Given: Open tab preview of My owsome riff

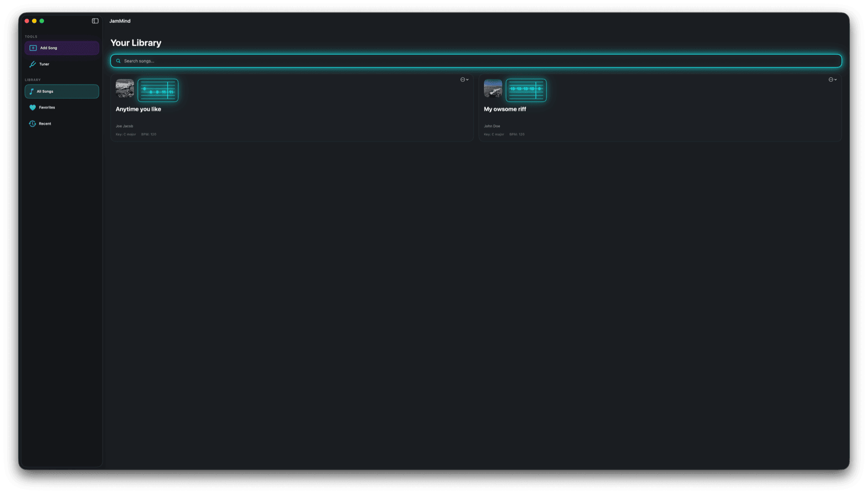Looking at the screenshot, I should coord(526,90).
